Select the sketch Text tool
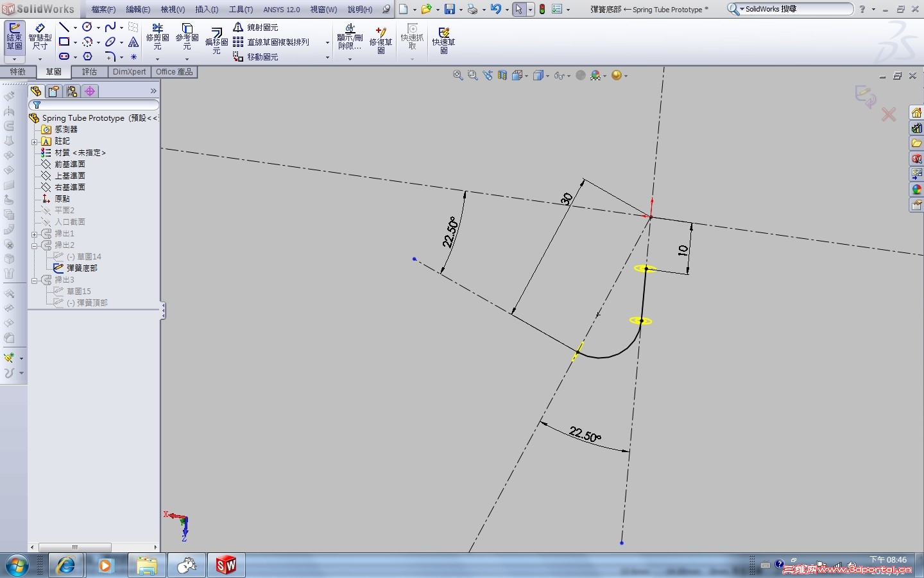Screen dimensions: 924x578 coord(133,42)
